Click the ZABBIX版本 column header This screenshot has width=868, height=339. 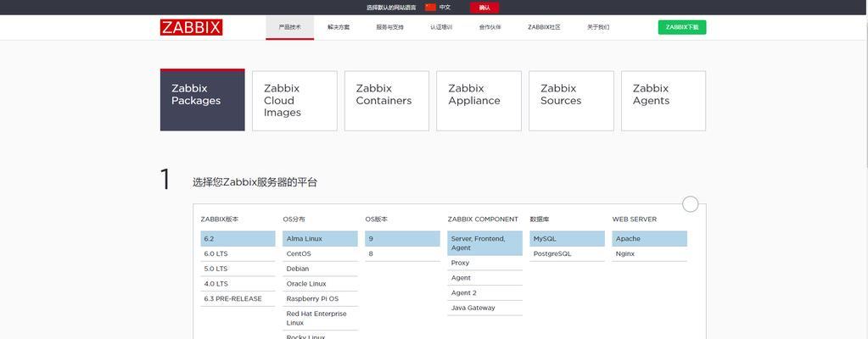click(x=219, y=219)
